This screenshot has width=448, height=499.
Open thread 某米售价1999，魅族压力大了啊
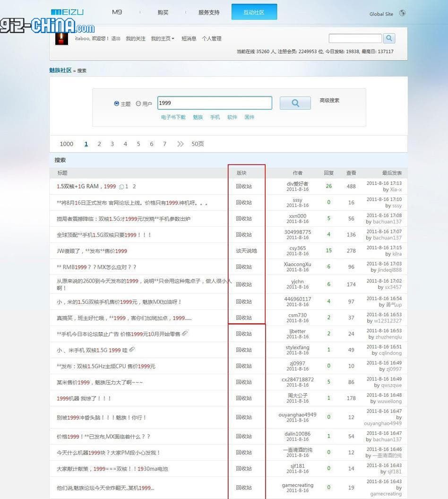pos(100,382)
